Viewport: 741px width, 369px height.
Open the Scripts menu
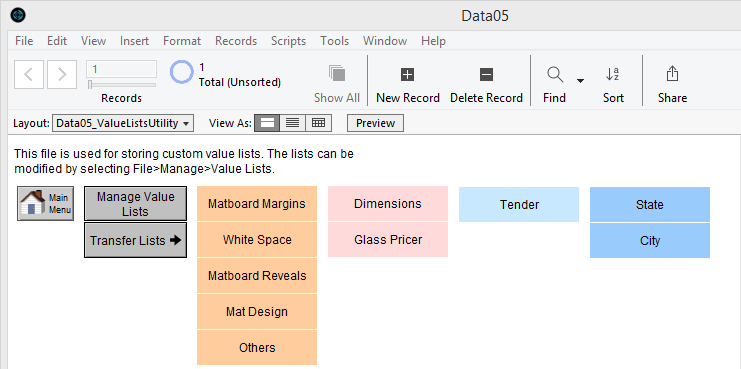[x=288, y=41]
